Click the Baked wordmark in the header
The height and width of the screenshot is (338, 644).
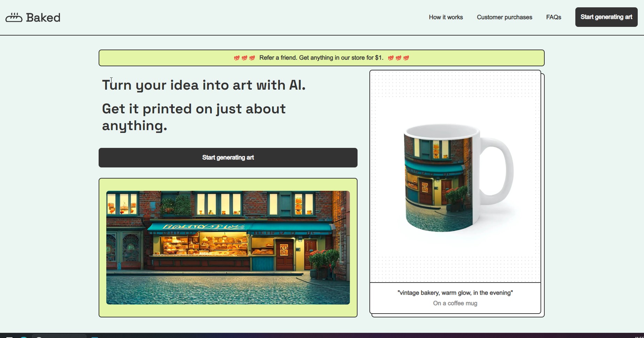(43, 17)
